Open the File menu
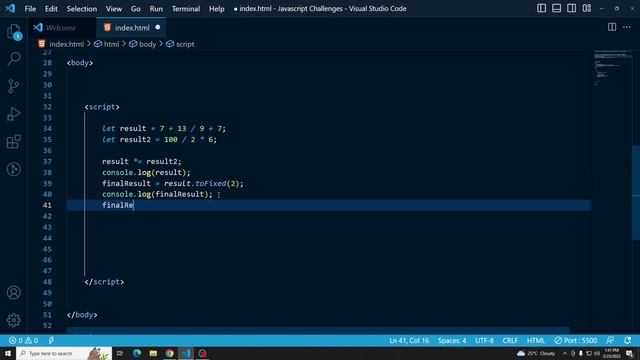Viewport: 640px width, 360px height. [x=30, y=9]
